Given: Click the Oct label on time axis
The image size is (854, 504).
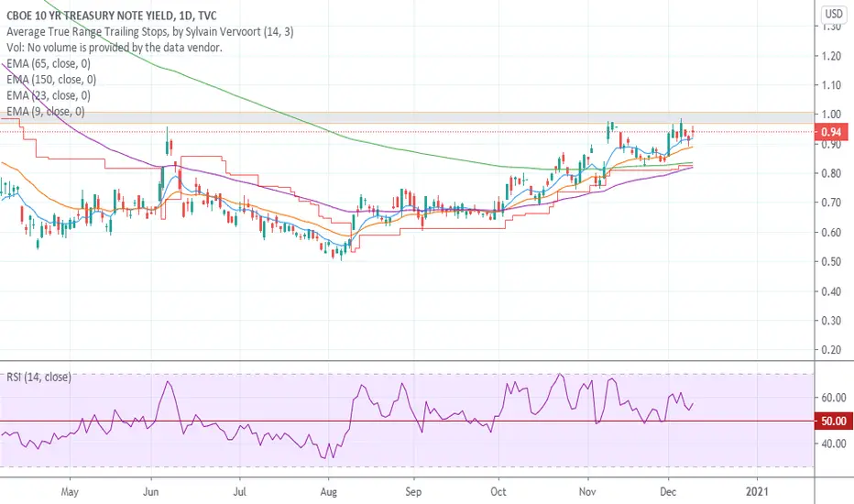Looking at the screenshot, I should click(498, 491).
